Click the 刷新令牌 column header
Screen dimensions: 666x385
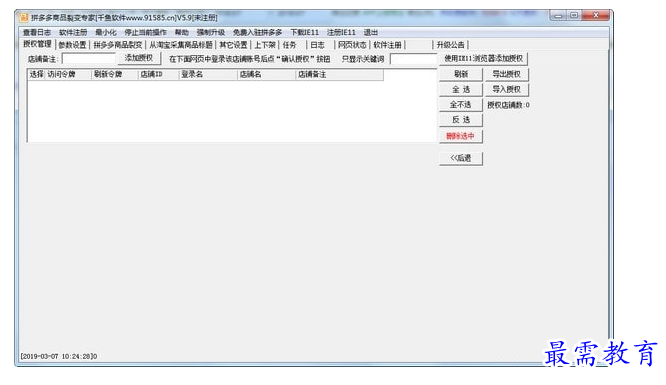115,74
